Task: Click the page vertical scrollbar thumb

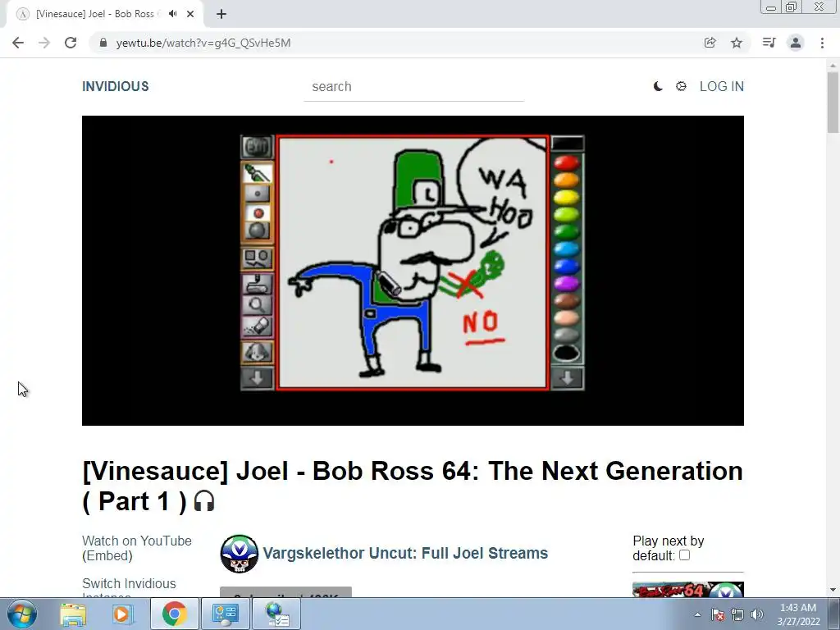Action: click(x=833, y=102)
